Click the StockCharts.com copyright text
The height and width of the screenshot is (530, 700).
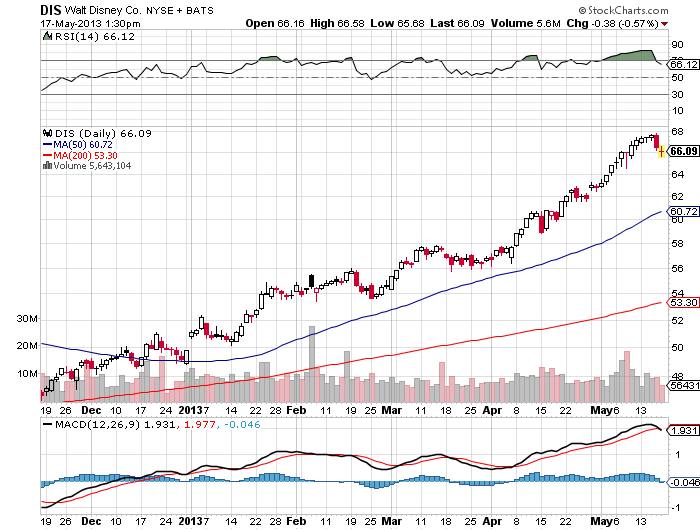(x=624, y=10)
